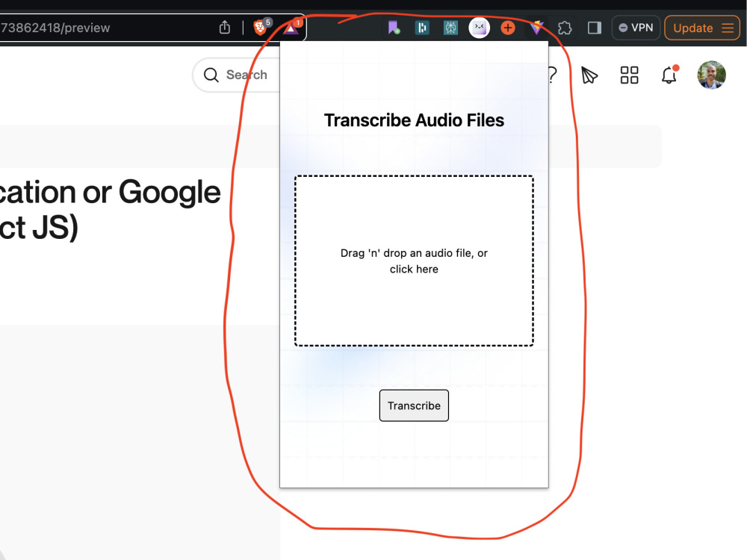Open the user profile avatar menu
This screenshot has width=747, height=560.
[x=711, y=75]
